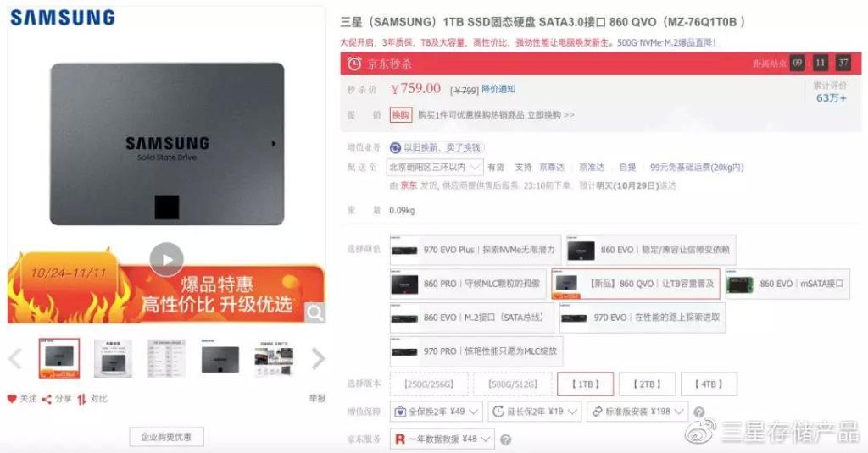Select the 1TB capacity option

[585, 384]
